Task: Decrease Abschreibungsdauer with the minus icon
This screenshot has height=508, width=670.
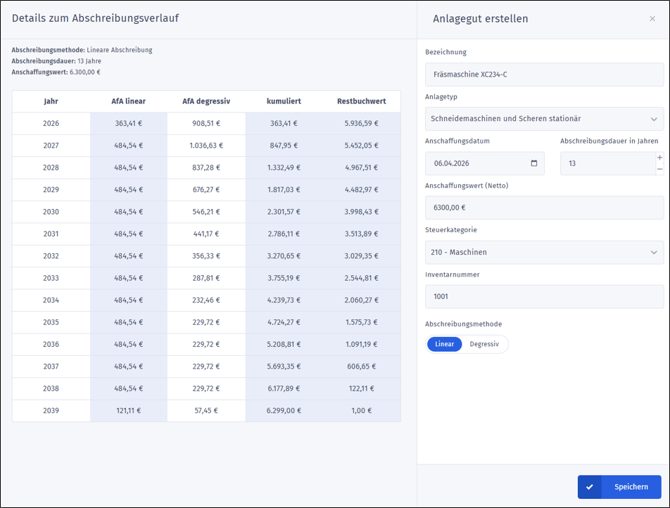Action: point(659,169)
